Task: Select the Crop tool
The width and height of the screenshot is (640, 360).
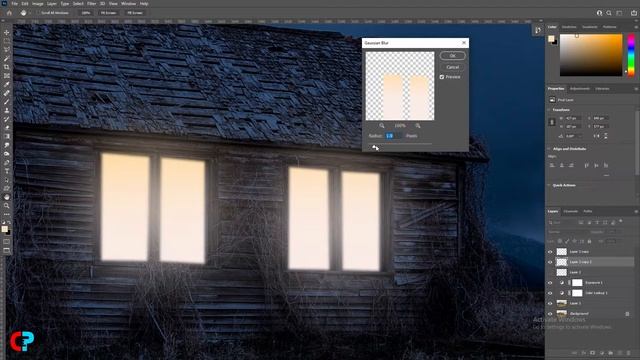Action: [7, 67]
